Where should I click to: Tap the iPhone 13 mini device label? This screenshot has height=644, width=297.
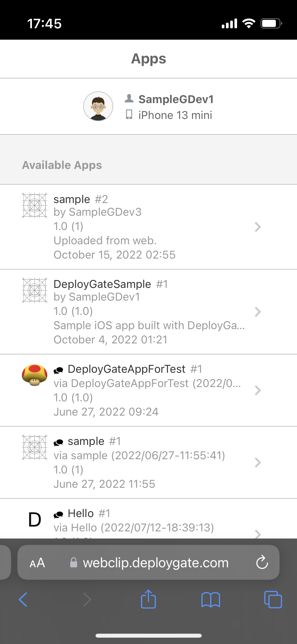175,115
